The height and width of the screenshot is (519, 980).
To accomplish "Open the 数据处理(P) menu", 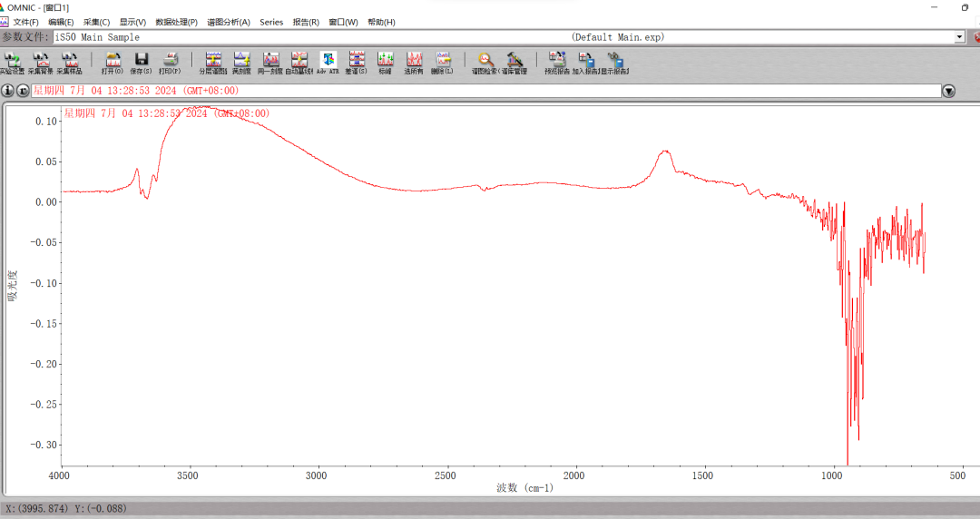I will click(x=176, y=22).
